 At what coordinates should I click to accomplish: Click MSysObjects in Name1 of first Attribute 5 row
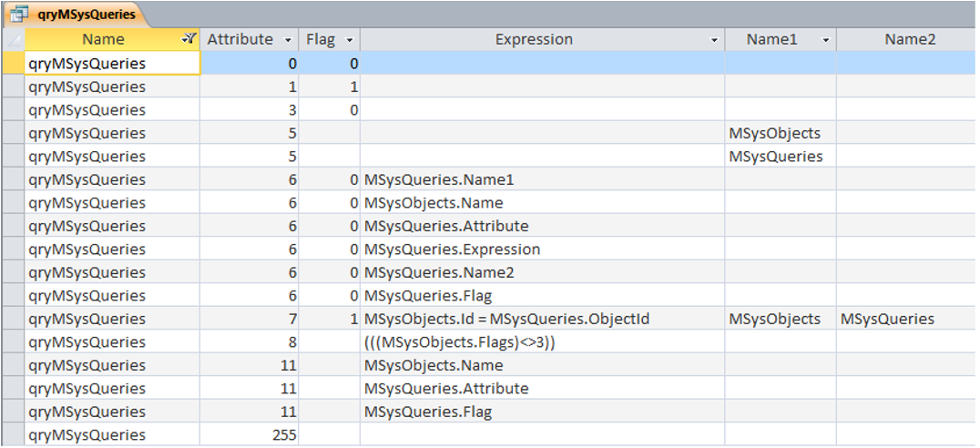click(781, 133)
